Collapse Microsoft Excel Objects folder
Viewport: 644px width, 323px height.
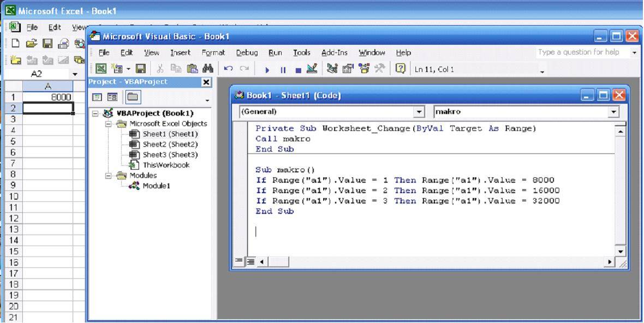point(109,124)
